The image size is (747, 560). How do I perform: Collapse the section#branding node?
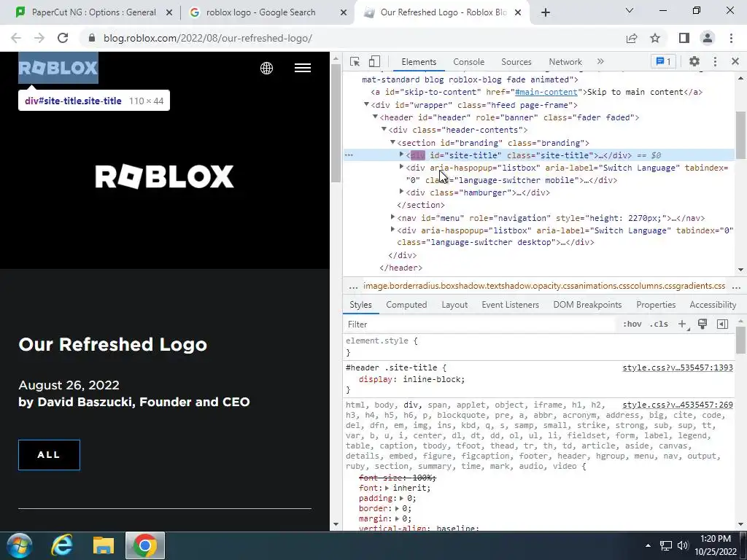(393, 142)
